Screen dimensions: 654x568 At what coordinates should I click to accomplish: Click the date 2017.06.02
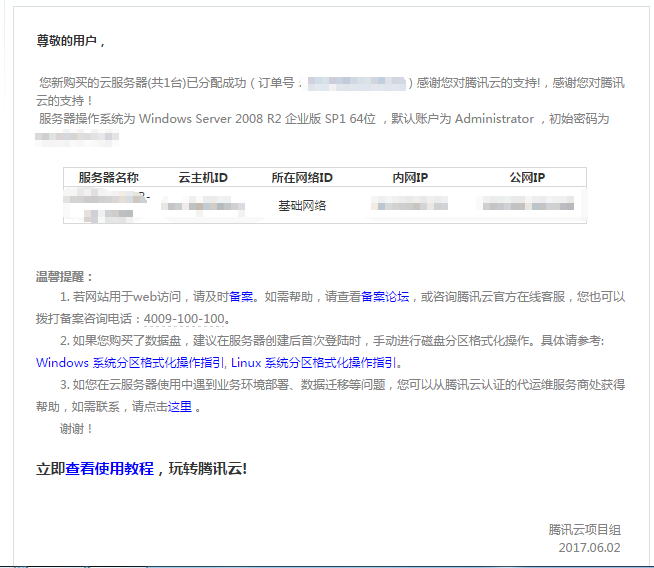coord(590,547)
